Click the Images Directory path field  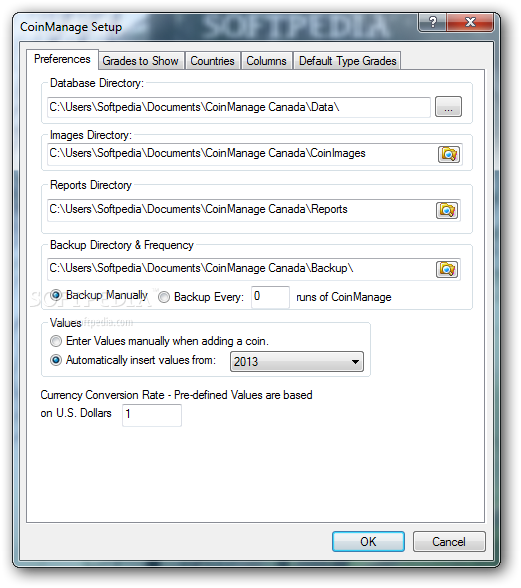242,154
